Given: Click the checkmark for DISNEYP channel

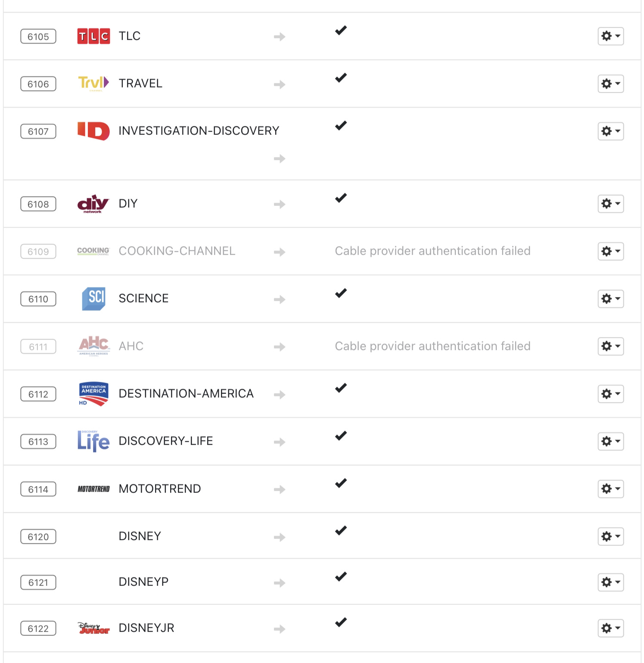Looking at the screenshot, I should [341, 576].
